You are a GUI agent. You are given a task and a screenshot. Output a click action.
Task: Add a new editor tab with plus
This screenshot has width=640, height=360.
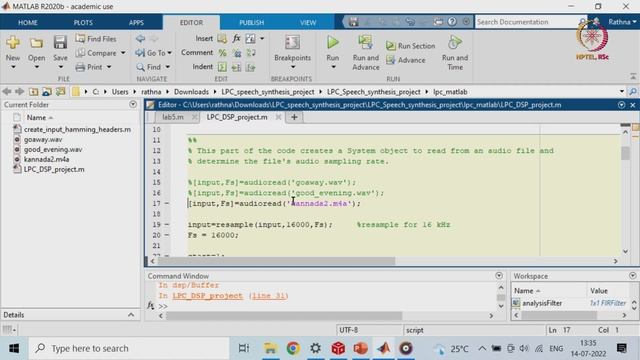tap(294, 117)
